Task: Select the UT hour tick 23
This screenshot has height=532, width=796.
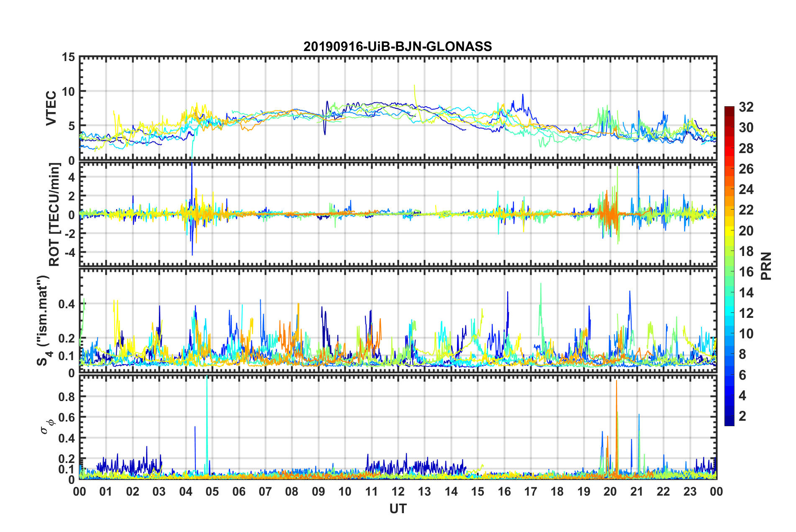Action: coord(690,491)
